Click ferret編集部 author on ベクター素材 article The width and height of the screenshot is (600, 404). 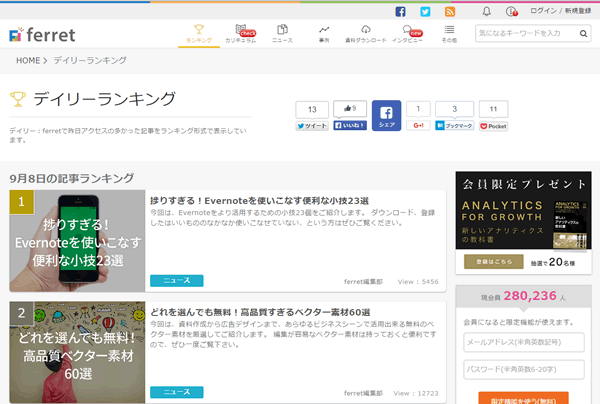[363, 393]
